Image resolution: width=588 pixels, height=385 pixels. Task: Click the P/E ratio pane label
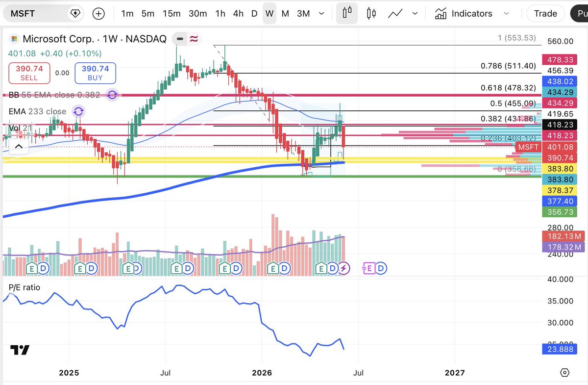[24, 287]
